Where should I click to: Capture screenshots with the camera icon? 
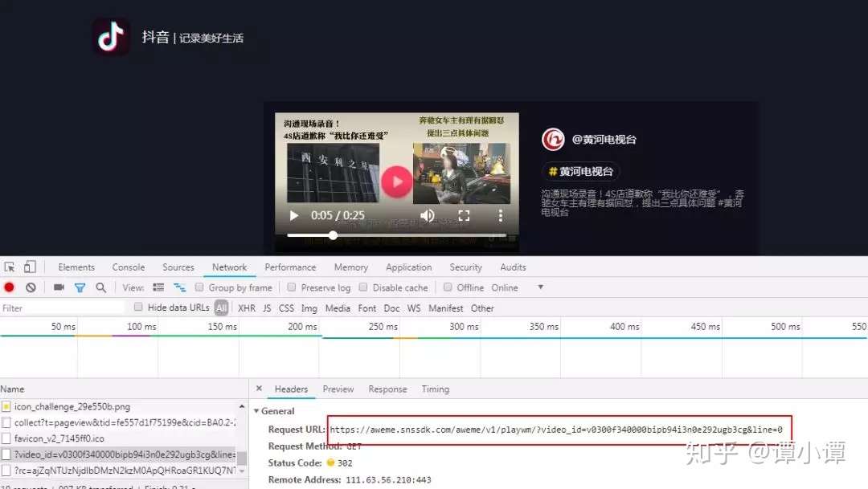pos(58,287)
